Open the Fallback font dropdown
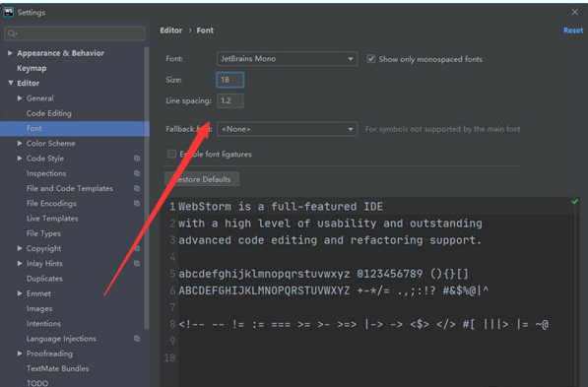Screen dimensions: 588x387 tap(287, 129)
